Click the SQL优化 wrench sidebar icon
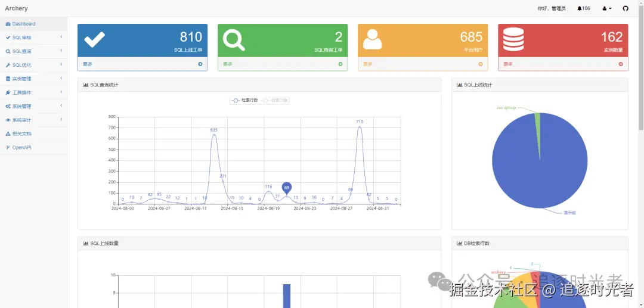This screenshot has height=308, width=644. point(8,65)
